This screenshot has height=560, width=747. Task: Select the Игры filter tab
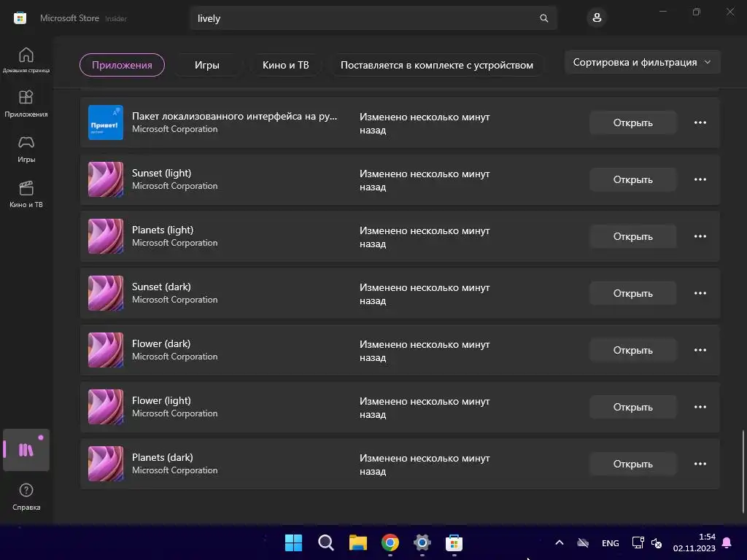tap(206, 65)
